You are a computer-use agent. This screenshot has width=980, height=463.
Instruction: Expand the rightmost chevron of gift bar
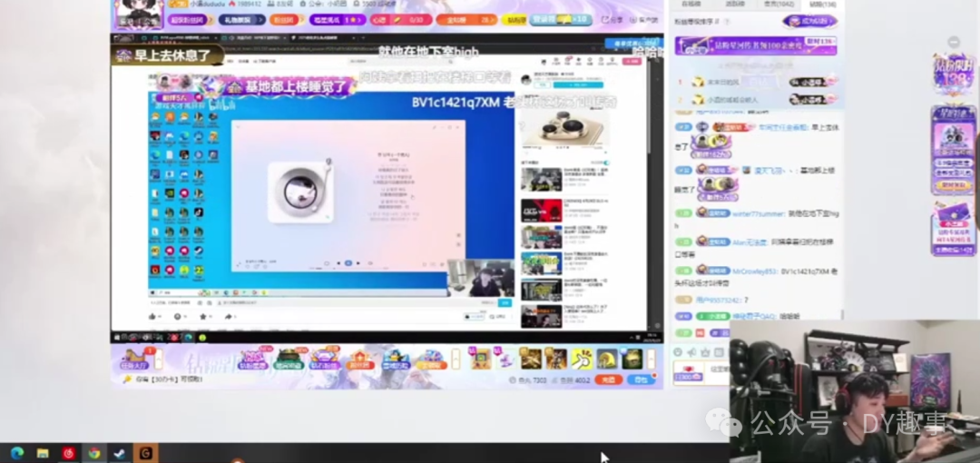click(x=652, y=360)
